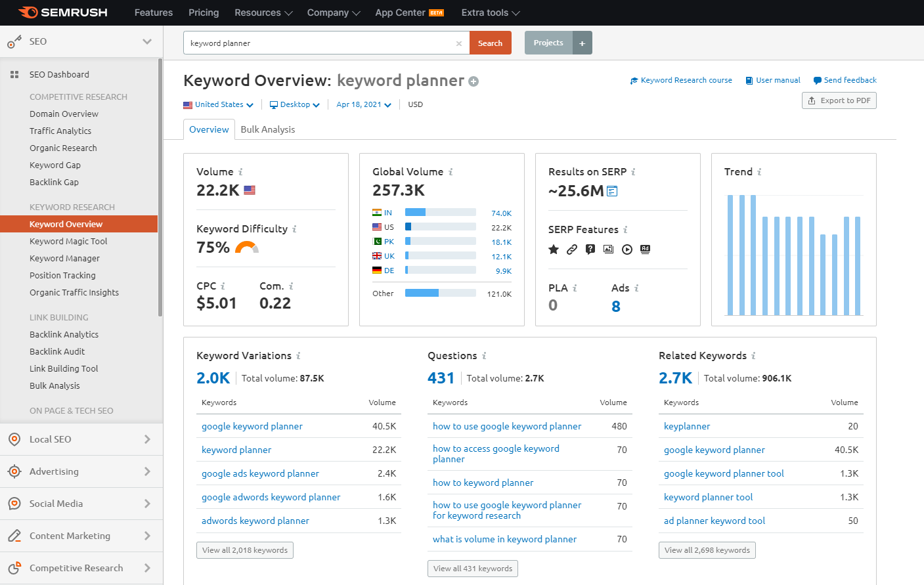Clear the keyword search field
The image size is (924, 585).
[x=459, y=43]
